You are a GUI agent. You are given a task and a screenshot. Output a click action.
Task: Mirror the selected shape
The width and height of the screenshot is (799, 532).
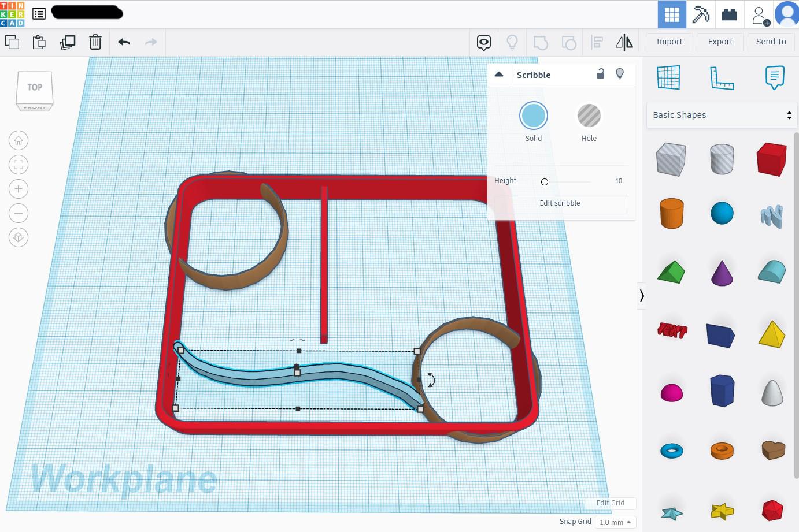click(624, 42)
